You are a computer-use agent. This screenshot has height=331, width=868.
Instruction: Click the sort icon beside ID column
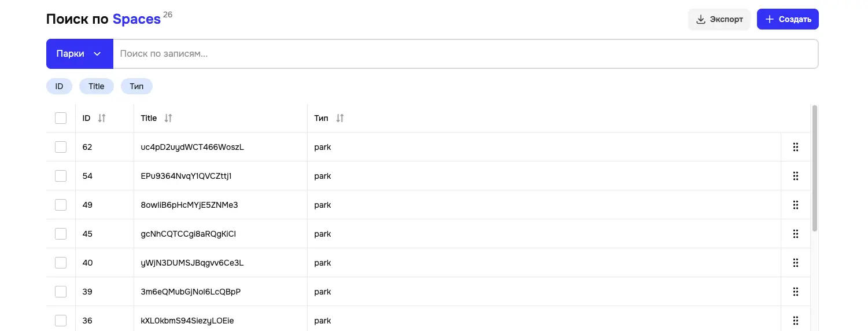pyautogui.click(x=102, y=118)
